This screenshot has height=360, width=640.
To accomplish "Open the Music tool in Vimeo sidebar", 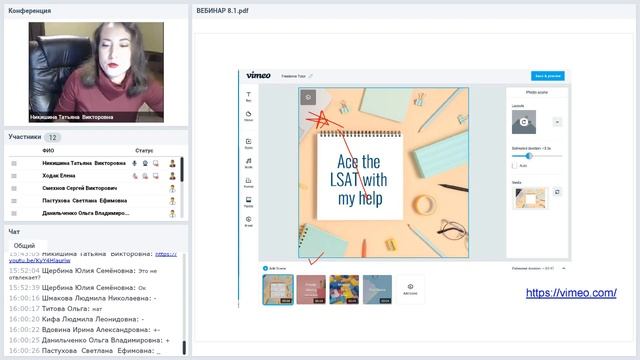I will [248, 163].
